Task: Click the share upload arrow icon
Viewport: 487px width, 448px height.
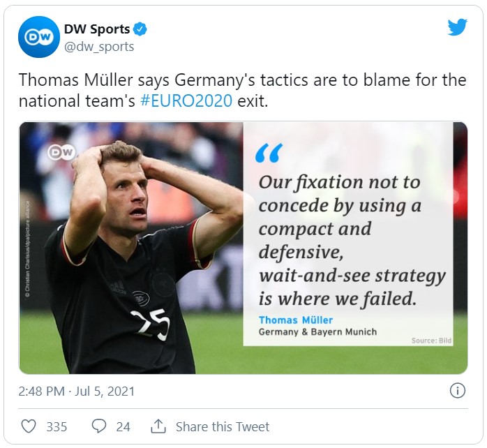Action: [158, 426]
